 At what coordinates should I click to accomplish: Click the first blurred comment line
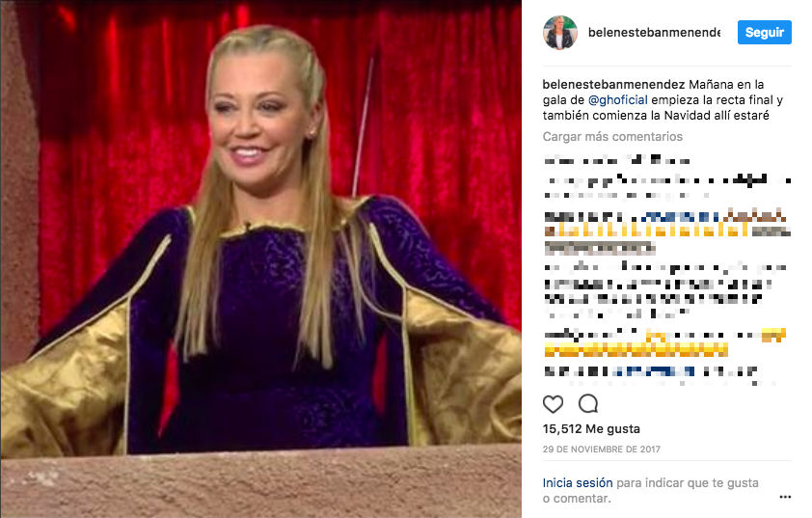pos(616,160)
